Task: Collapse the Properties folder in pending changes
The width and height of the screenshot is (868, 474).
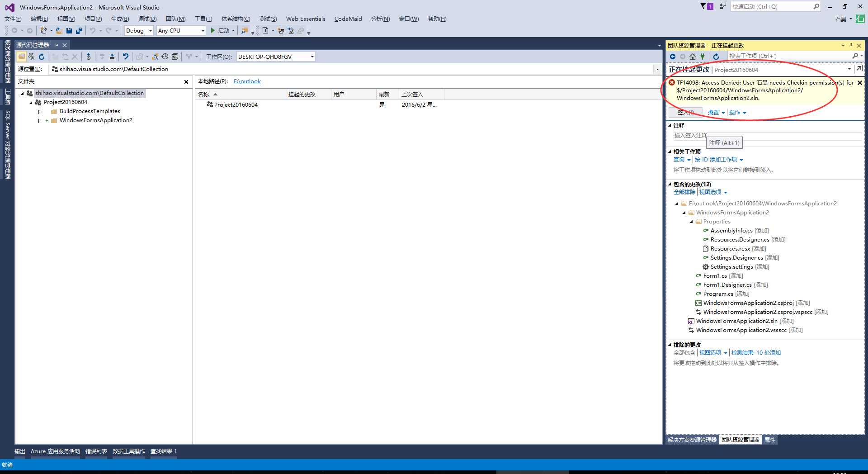Action: [691, 222]
